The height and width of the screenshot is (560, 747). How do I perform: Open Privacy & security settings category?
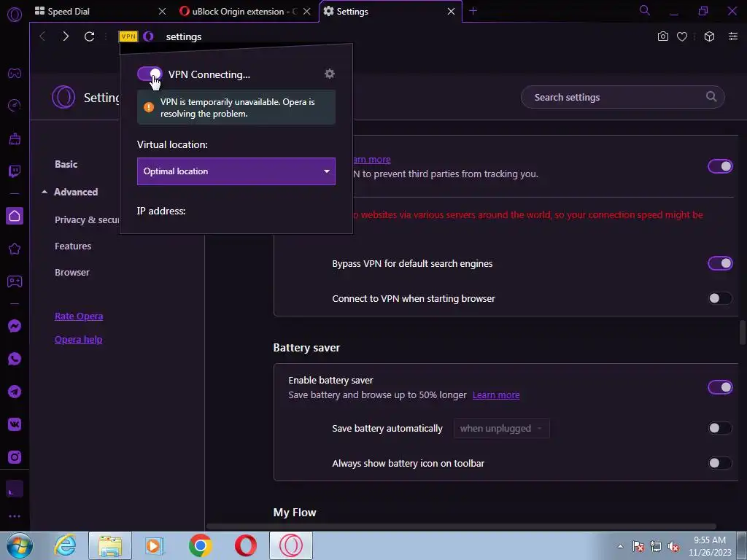click(87, 220)
